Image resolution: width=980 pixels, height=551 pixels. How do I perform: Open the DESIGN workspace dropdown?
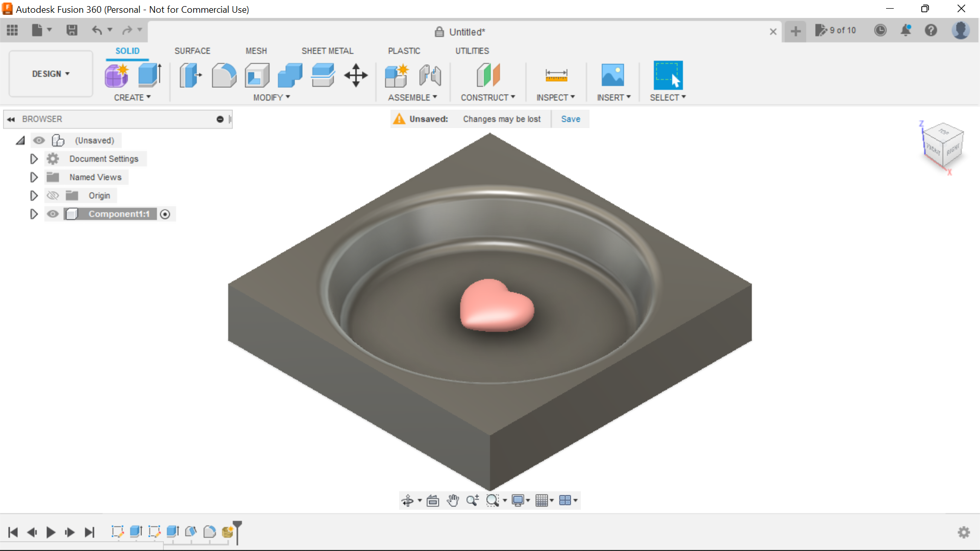pyautogui.click(x=51, y=74)
